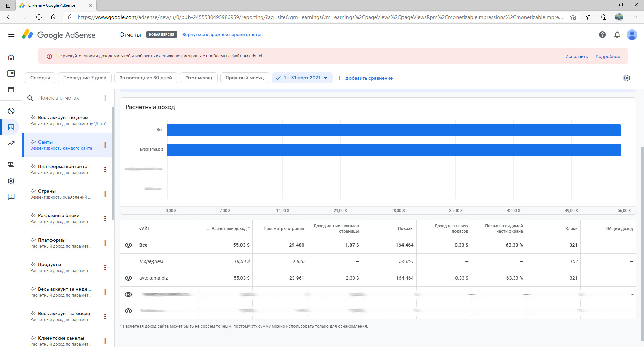The height and width of the screenshot is (347, 644).
Task: Open options menu for Страны report
Action: click(x=105, y=194)
